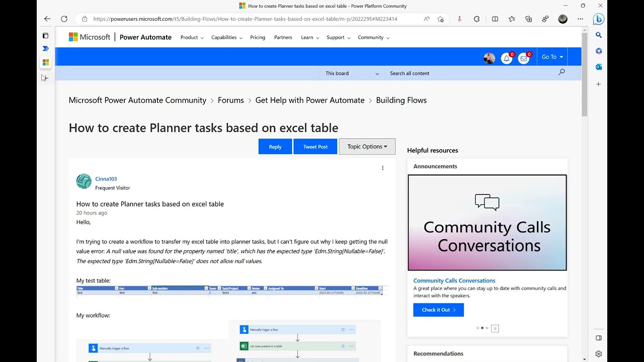
Task: Click the Pricing menu item
Action: pos(258,37)
